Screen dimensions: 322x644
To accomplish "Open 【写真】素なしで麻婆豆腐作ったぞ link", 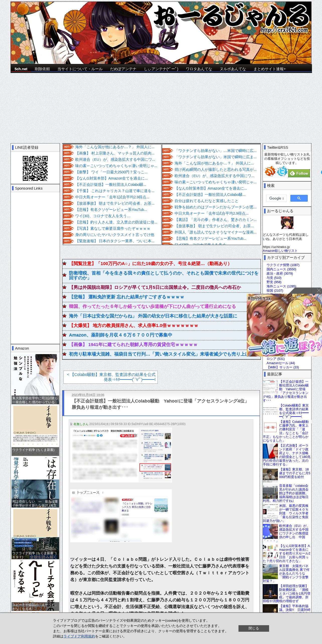I will pos(113,228).
